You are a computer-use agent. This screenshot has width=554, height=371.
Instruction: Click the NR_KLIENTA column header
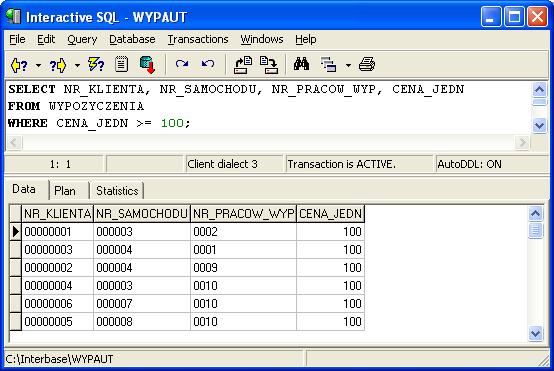pyautogui.click(x=58, y=214)
